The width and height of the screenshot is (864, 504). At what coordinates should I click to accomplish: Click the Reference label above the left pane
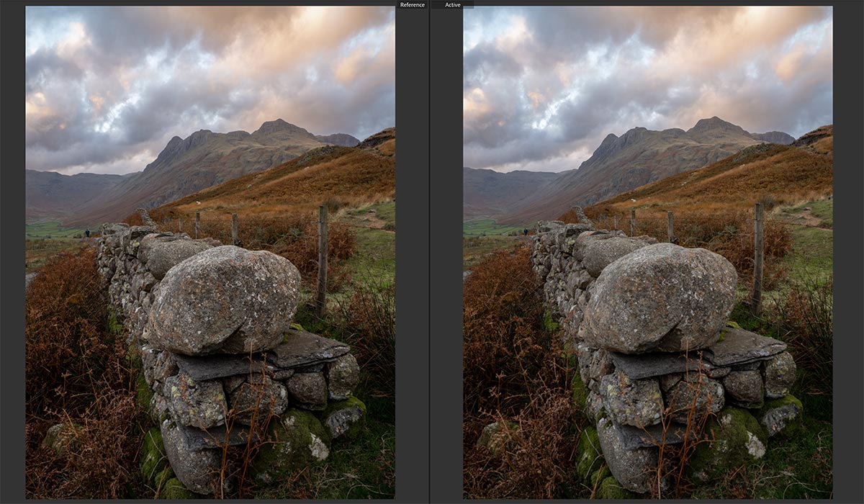click(x=412, y=5)
